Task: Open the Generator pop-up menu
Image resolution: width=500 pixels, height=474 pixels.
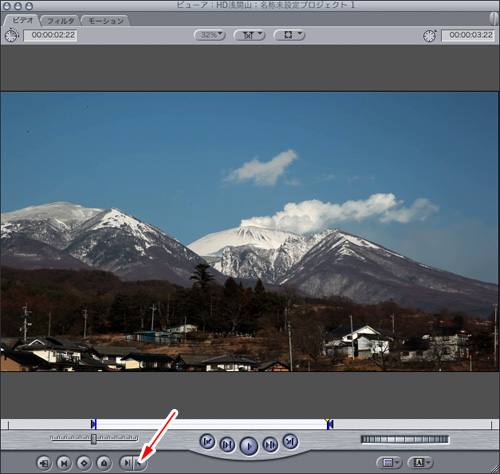Action: click(x=420, y=463)
